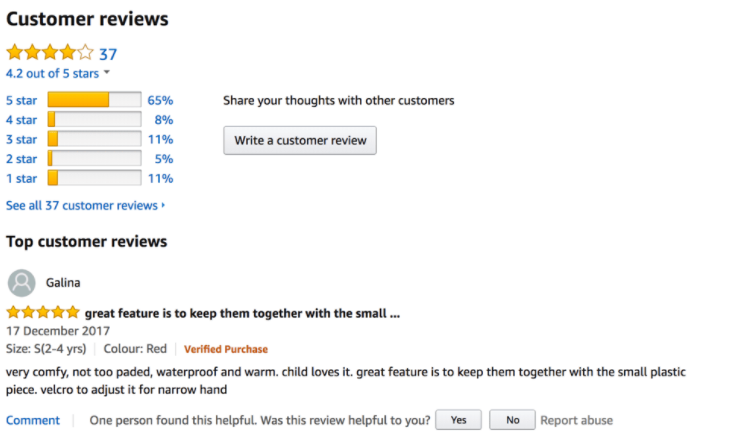The image size is (730, 437).
Task: Click Write a customer review button
Action: [x=300, y=141]
